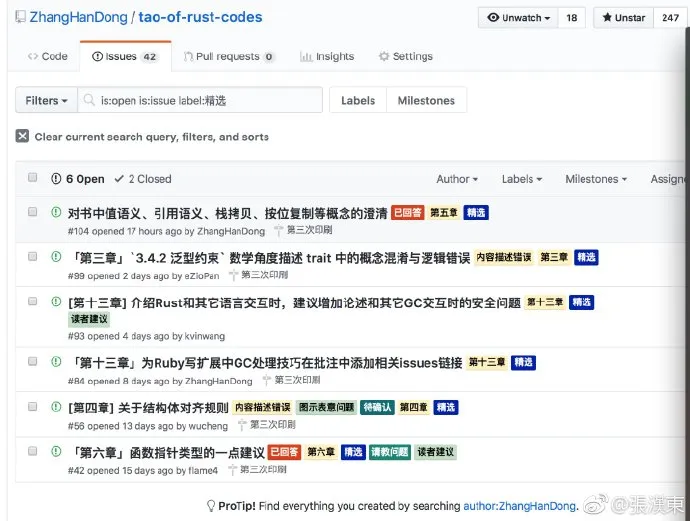This screenshot has width=690, height=521.
Task: Click the Labels button beside search
Action: click(x=358, y=100)
